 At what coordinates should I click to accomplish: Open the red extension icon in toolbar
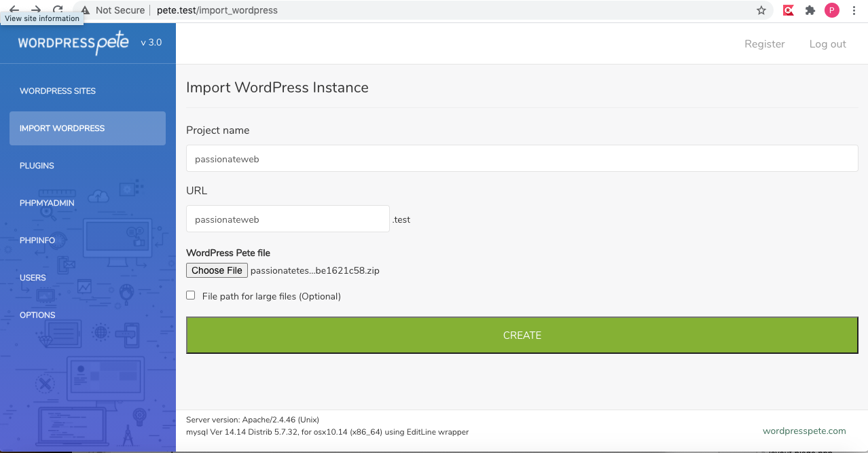pos(789,10)
